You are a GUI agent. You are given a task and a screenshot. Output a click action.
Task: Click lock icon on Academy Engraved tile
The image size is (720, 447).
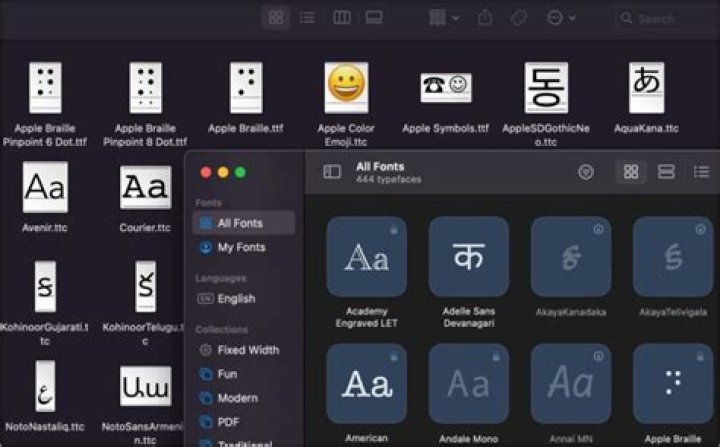click(x=394, y=229)
